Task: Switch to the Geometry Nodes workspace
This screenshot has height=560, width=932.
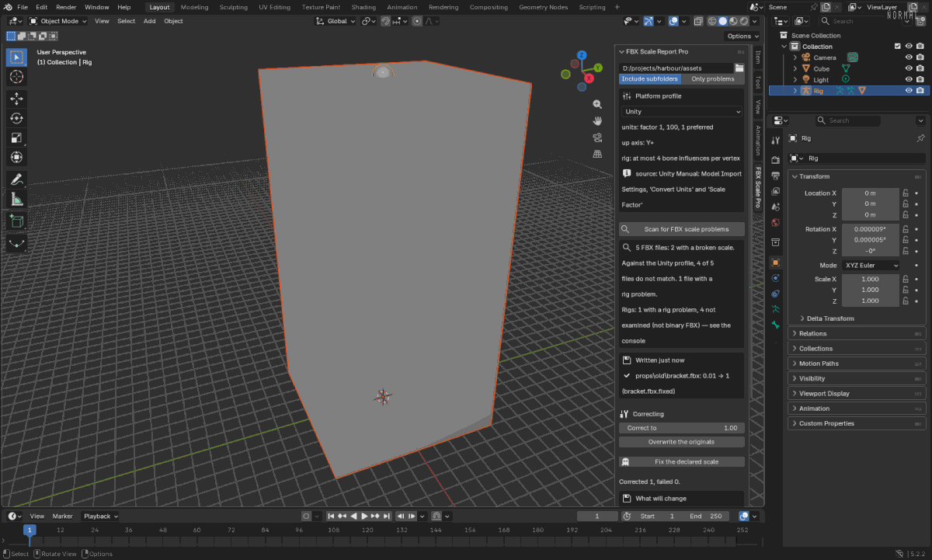Action: (x=544, y=7)
